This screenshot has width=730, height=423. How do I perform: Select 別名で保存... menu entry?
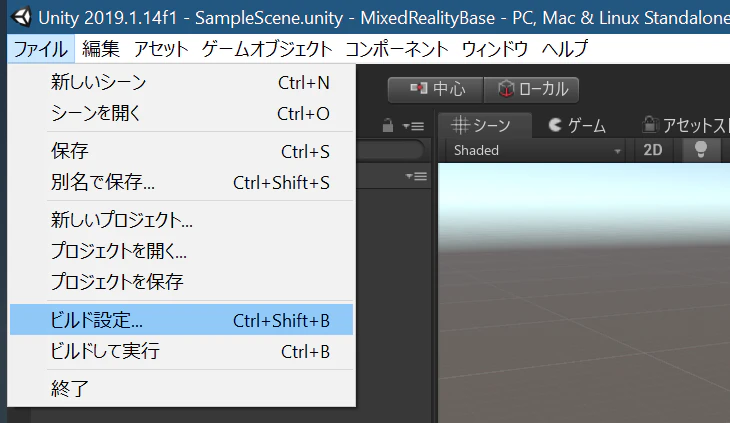tap(182, 182)
